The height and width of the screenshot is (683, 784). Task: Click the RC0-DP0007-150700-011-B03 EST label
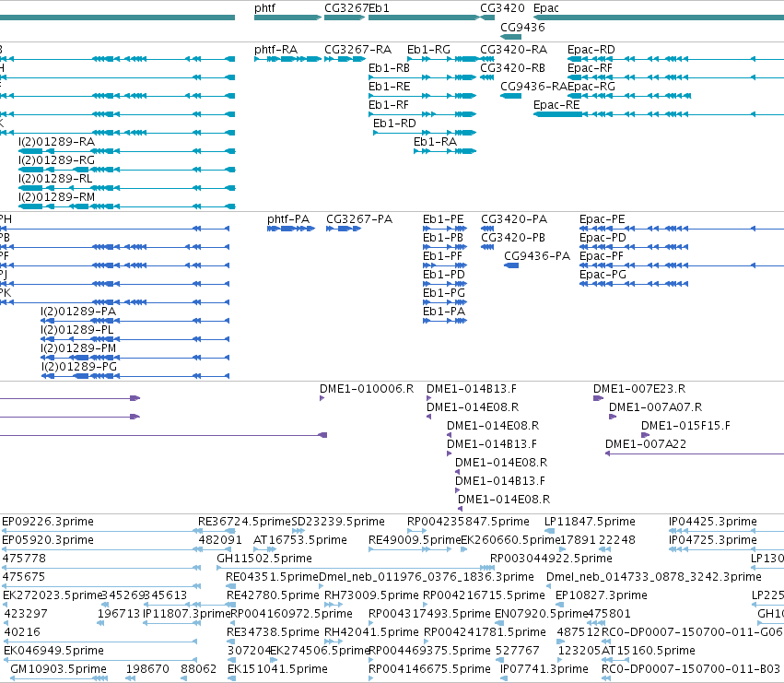coord(691,669)
